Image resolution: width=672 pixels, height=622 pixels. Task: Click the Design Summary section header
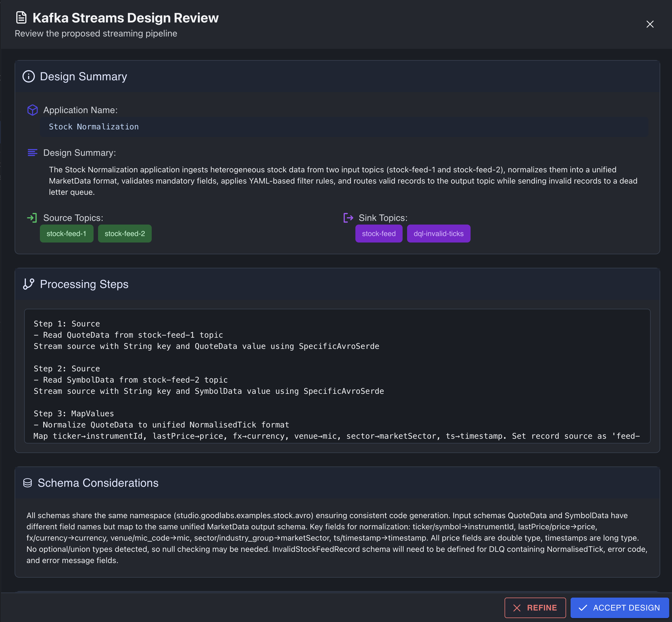pos(83,76)
